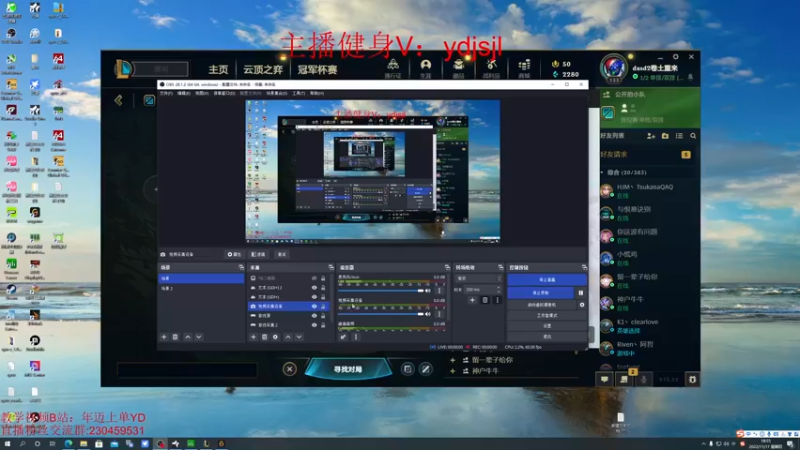Adjust 视频采集设备 channel volume slider

381,314
